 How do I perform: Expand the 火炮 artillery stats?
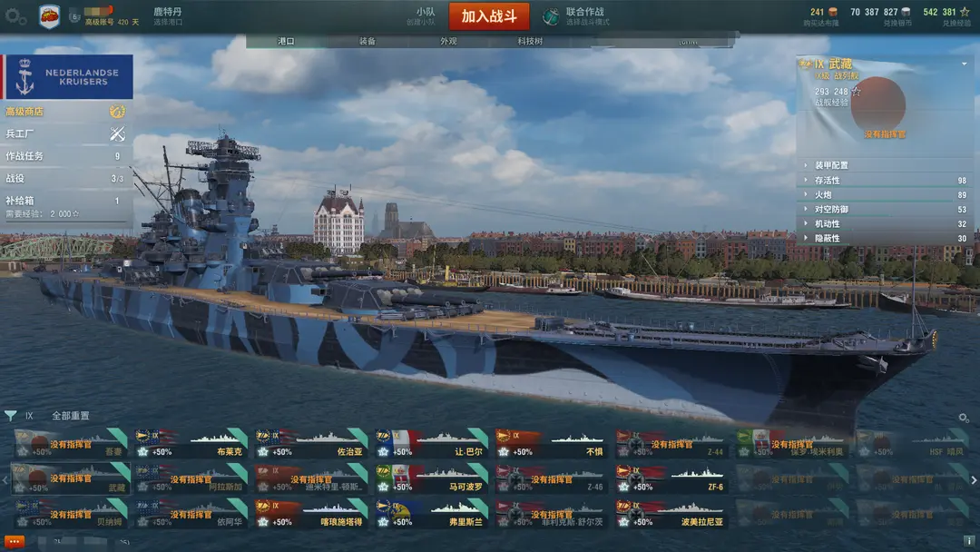887,194
